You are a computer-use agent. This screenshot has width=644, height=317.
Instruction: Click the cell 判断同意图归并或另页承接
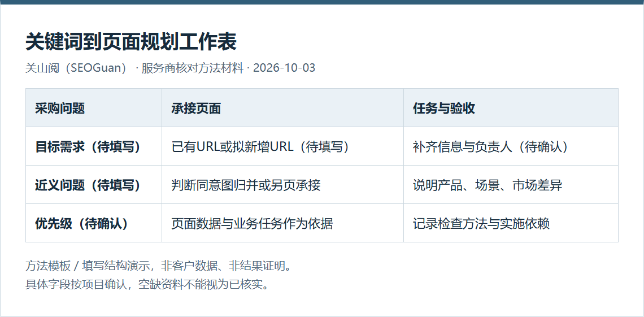tap(282, 185)
